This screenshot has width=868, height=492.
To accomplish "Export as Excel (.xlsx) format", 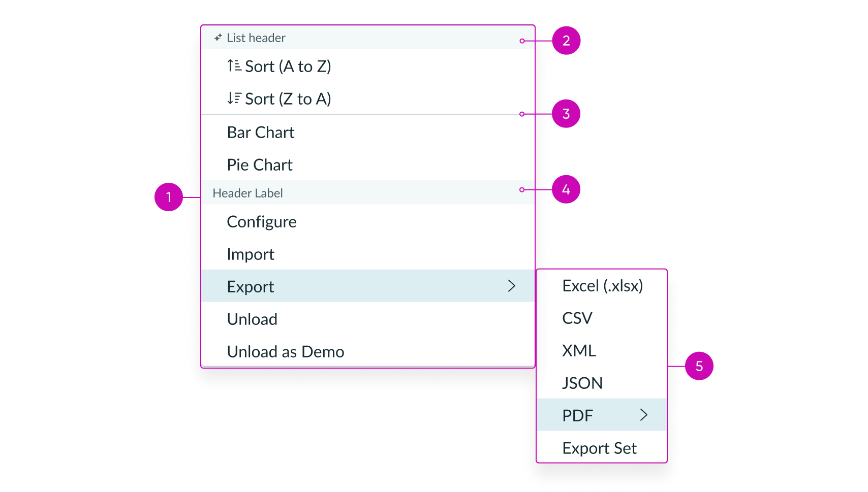I will click(602, 286).
